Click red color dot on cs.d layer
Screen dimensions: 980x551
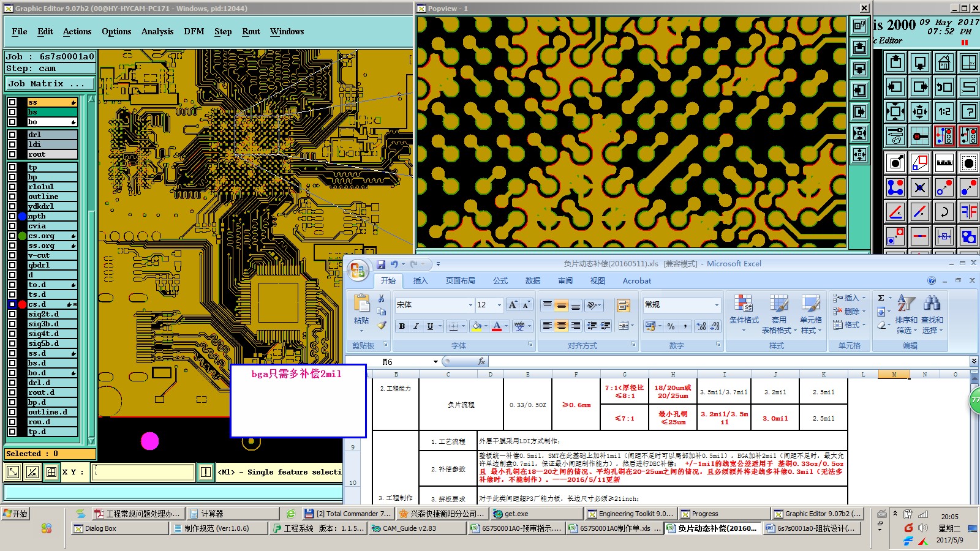click(23, 304)
